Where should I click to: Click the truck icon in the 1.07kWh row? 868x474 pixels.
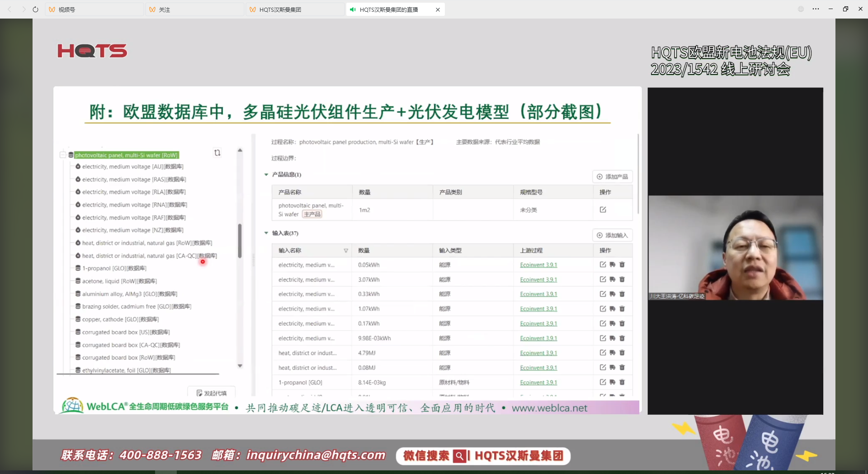pyautogui.click(x=613, y=309)
